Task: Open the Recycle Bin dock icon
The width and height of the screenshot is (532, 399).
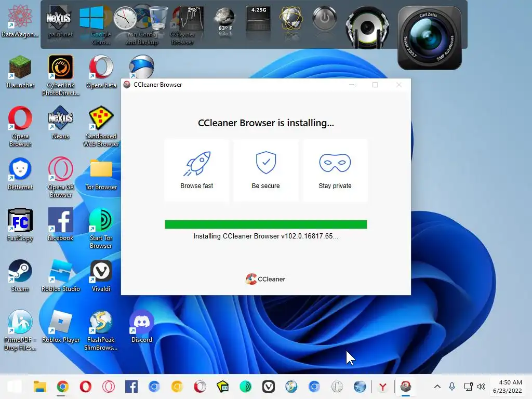Action: (158, 18)
